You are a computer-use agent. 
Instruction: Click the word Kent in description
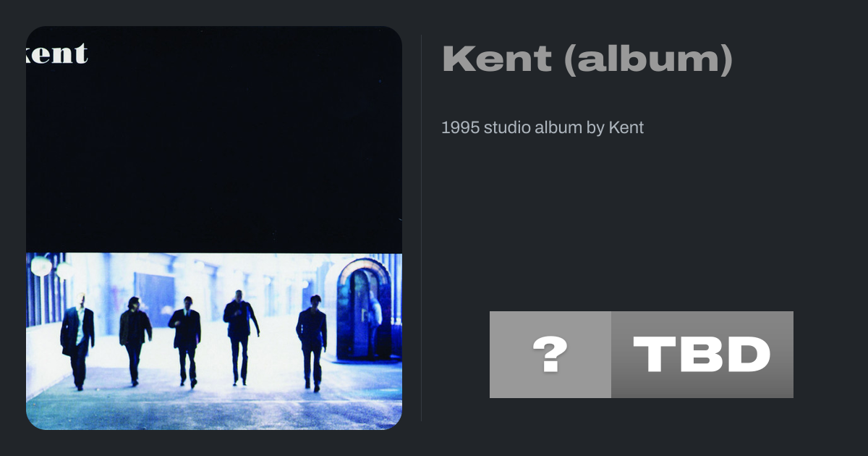(x=626, y=127)
